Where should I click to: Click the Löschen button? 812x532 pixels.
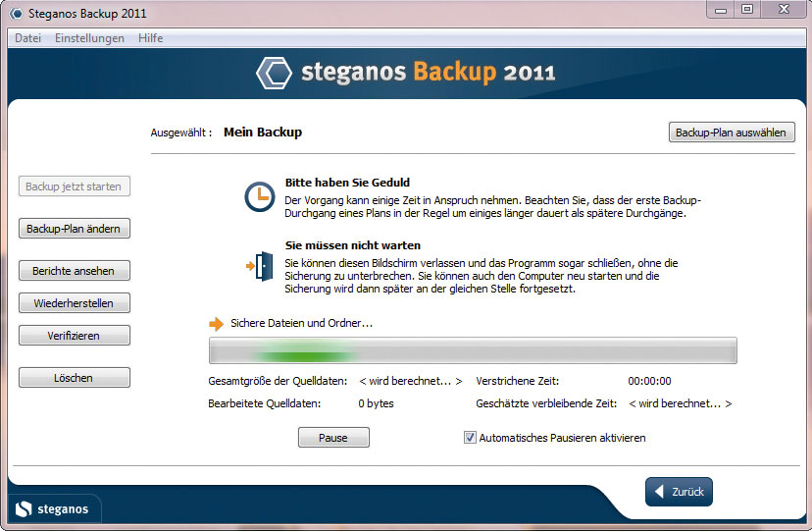tap(75, 378)
